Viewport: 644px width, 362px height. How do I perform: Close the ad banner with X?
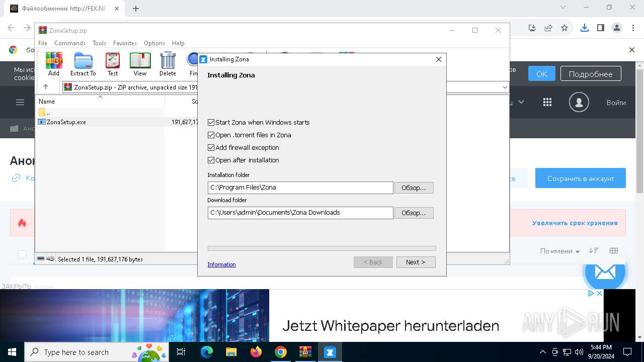pyautogui.click(x=599, y=293)
